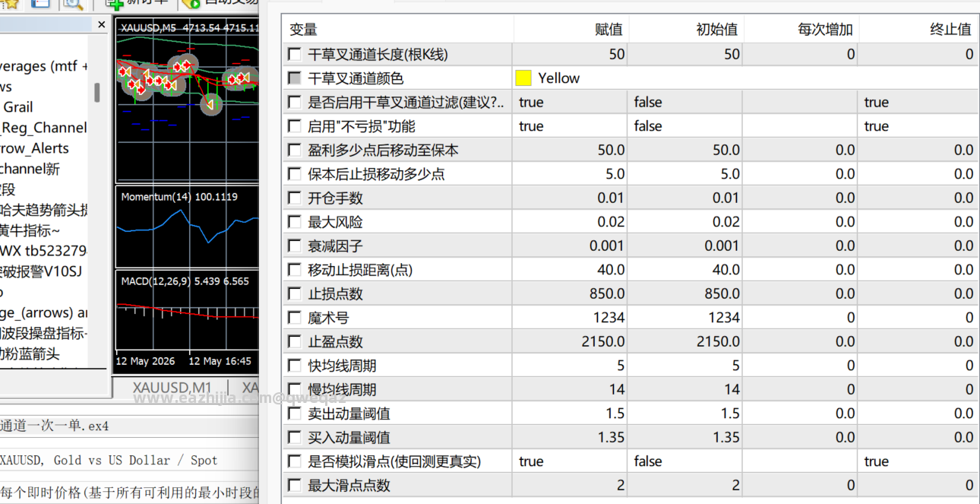Click the AutoTrading play icon in toolbar
980x504 pixels.
(x=190, y=3)
